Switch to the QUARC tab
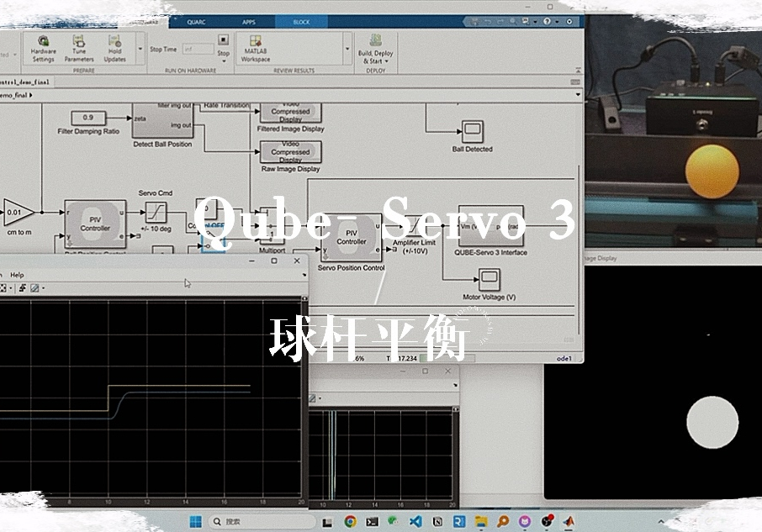This screenshot has width=762, height=532. (x=196, y=22)
